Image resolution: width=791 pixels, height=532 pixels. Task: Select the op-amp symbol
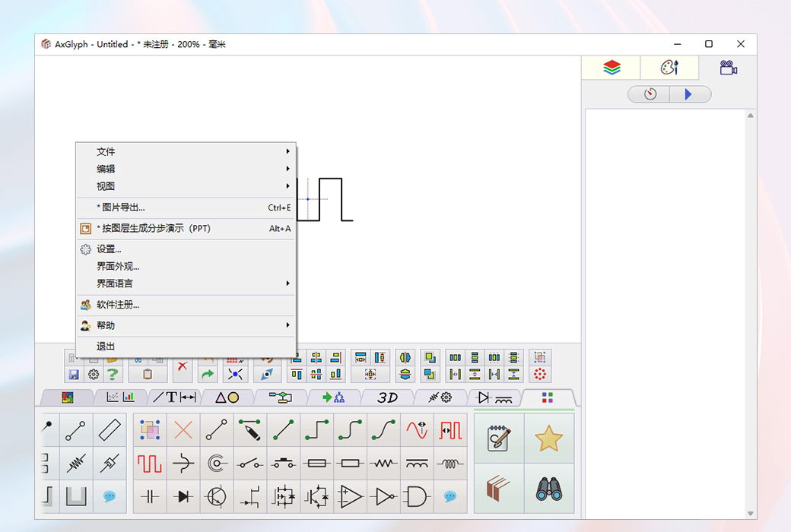point(350,497)
